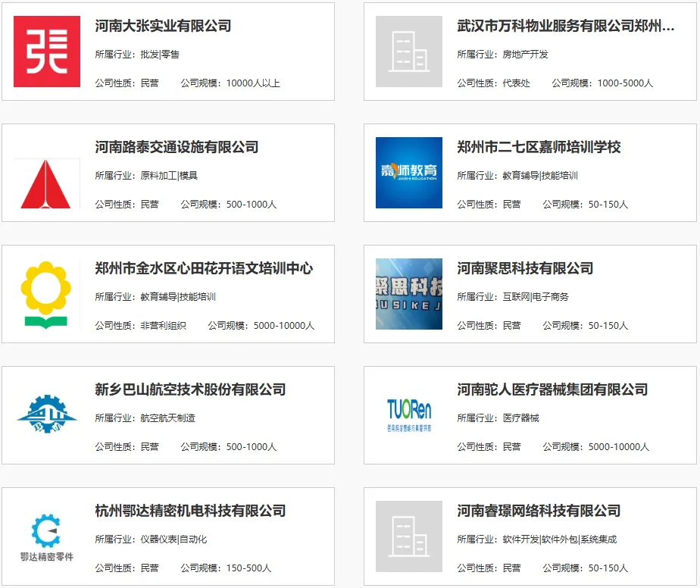Click size 5000-10000人 in 河南驼人 card
This screenshot has width=700, height=588.
[619, 446]
